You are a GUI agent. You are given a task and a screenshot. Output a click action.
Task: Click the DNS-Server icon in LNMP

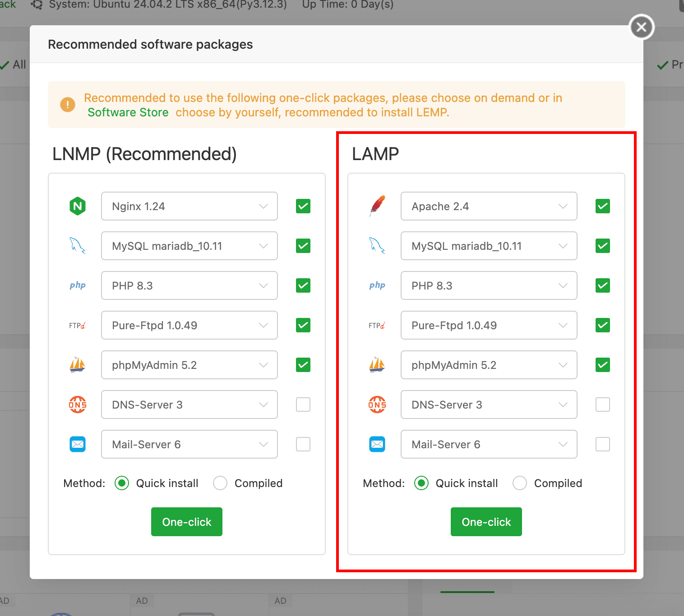78,405
